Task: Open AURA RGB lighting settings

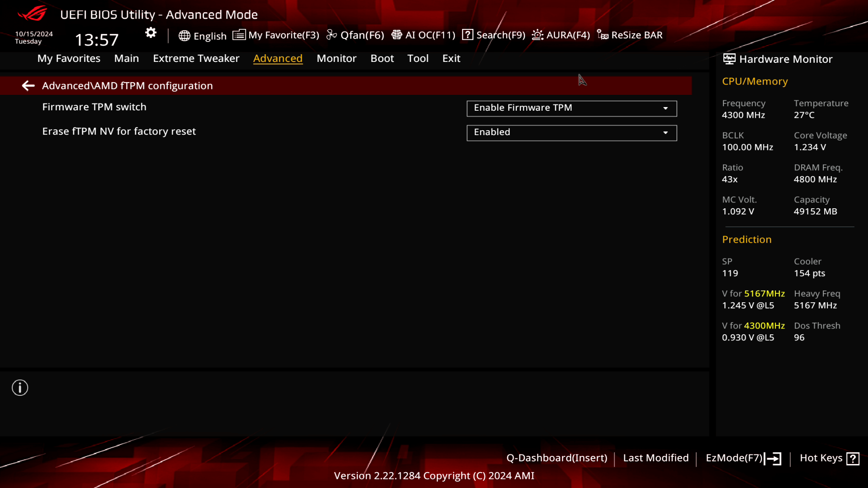Action: click(561, 34)
